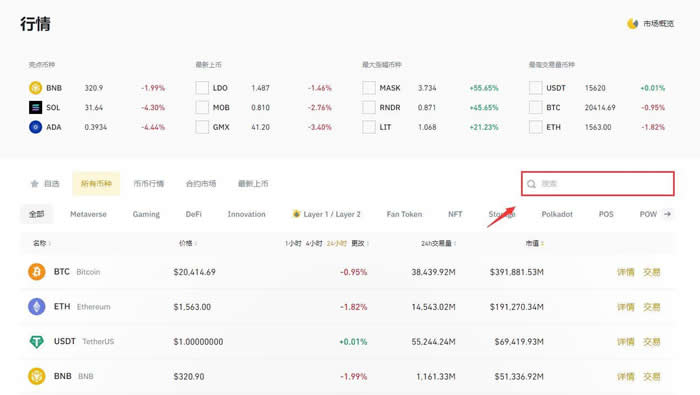Viewport: 700px width, 395px height.
Task: Click the ADA coin icon
Action: [x=35, y=127]
